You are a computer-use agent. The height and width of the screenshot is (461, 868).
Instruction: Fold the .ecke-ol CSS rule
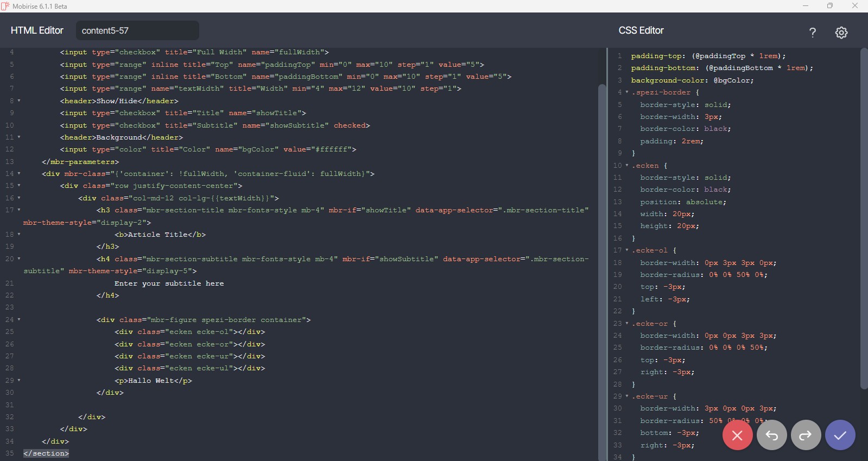coord(627,250)
